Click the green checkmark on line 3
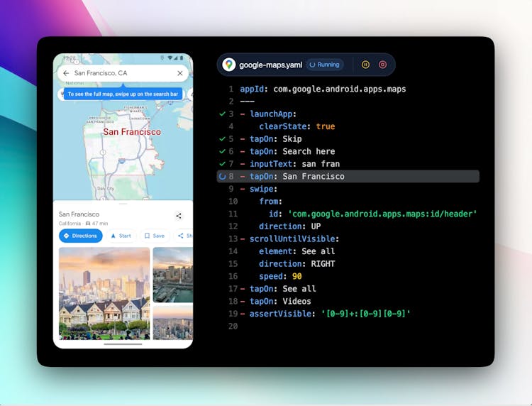Screen dimensions: 532x406 coord(222,114)
